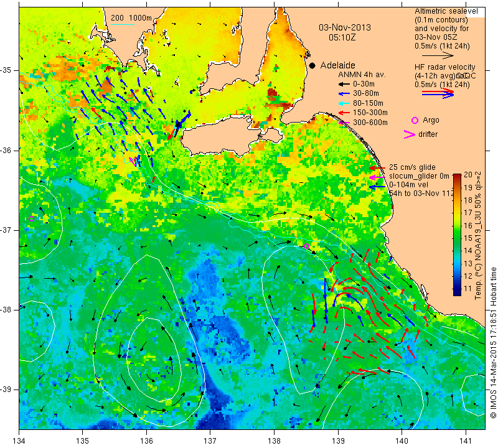Click the latitude axis label -35
Screen dimensions: 498x448
point(6,70)
